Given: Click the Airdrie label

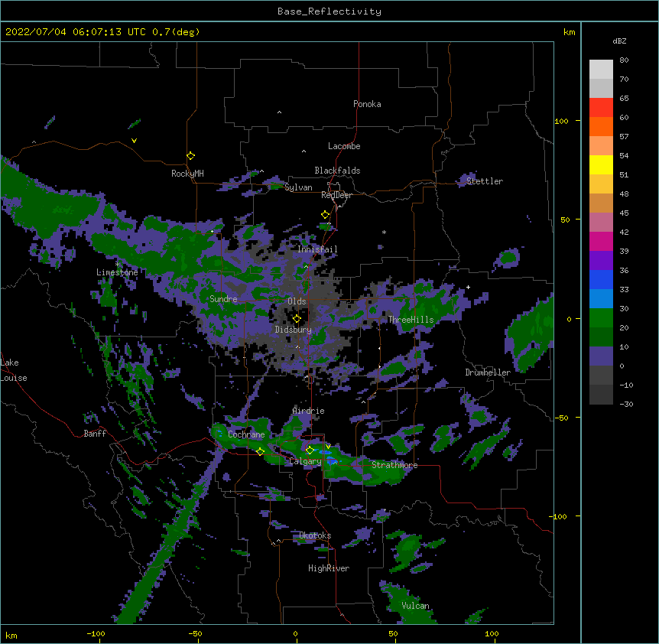Looking at the screenshot, I should pos(309,411).
